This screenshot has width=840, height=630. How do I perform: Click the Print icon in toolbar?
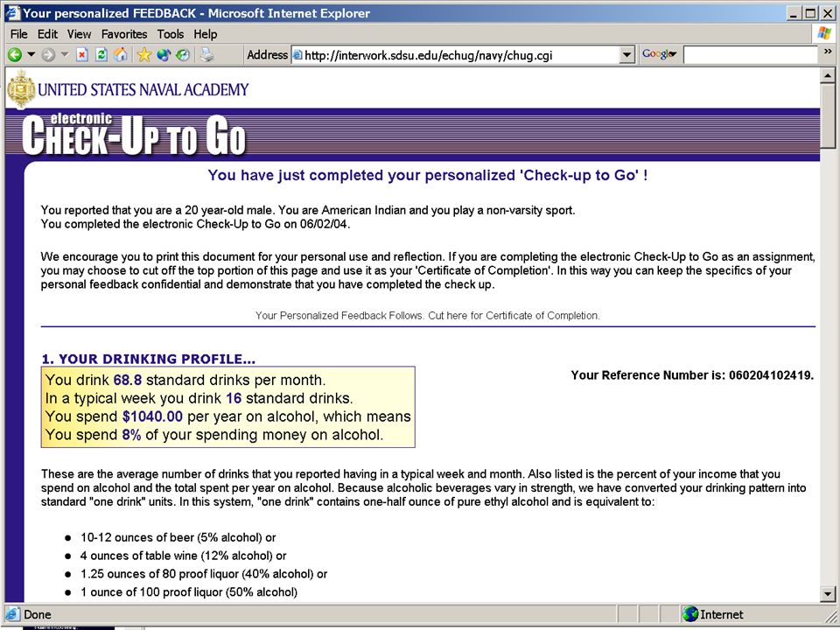[x=206, y=54]
